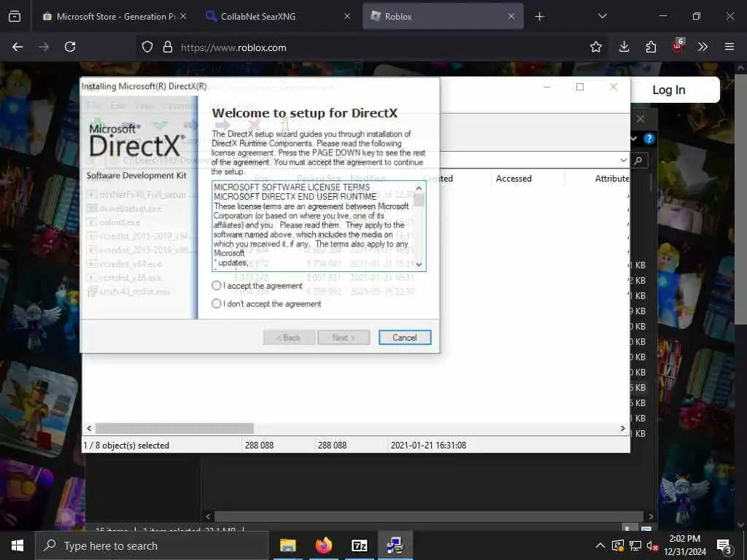Expand the 7-Zip path dropdown arrow
Screen dimensions: 747x560
pyautogui.click(x=623, y=160)
